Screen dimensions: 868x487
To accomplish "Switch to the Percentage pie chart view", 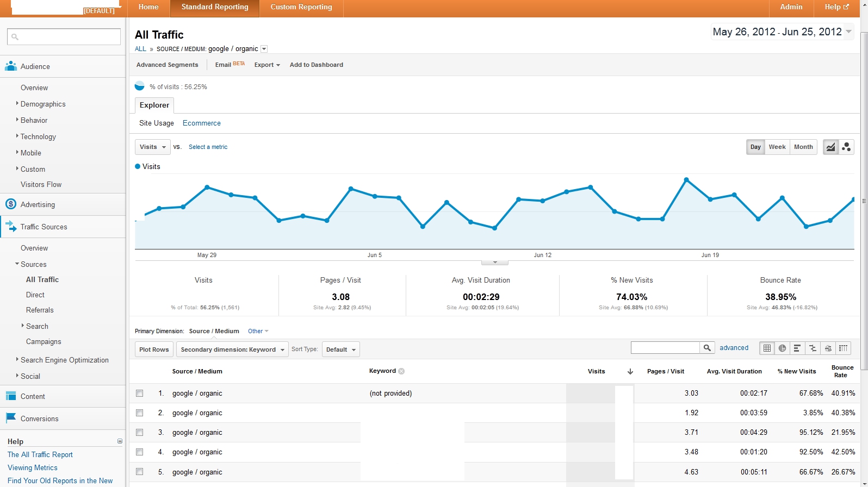I will tap(782, 348).
